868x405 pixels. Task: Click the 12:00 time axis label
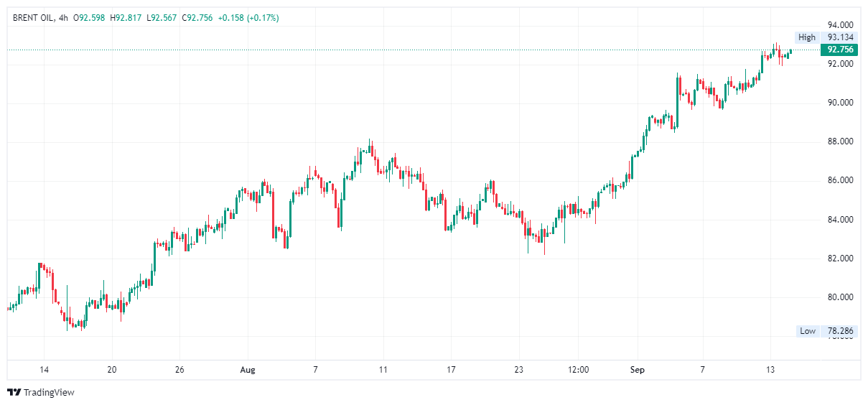[578, 370]
